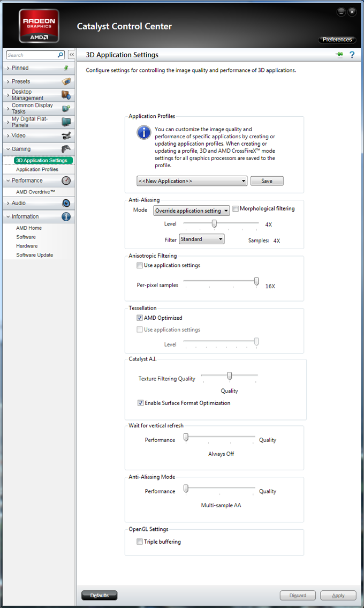The width and height of the screenshot is (364, 608).
Task: Open Hardware information page
Action: 27,246
